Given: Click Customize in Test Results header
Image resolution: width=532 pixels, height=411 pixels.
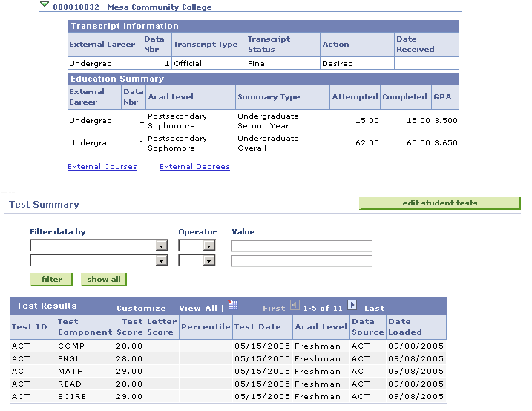Looking at the screenshot, I should pyautogui.click(x=141, y=309).
